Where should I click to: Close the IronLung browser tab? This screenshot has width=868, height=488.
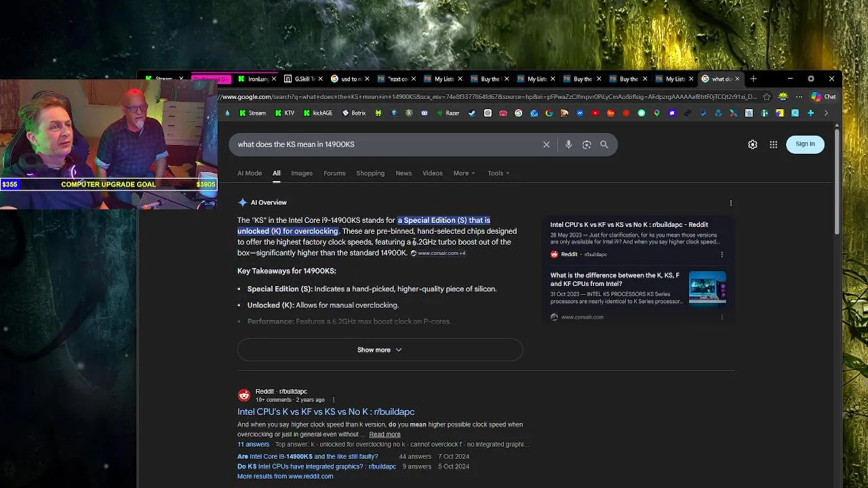click(x=274, y=79)
